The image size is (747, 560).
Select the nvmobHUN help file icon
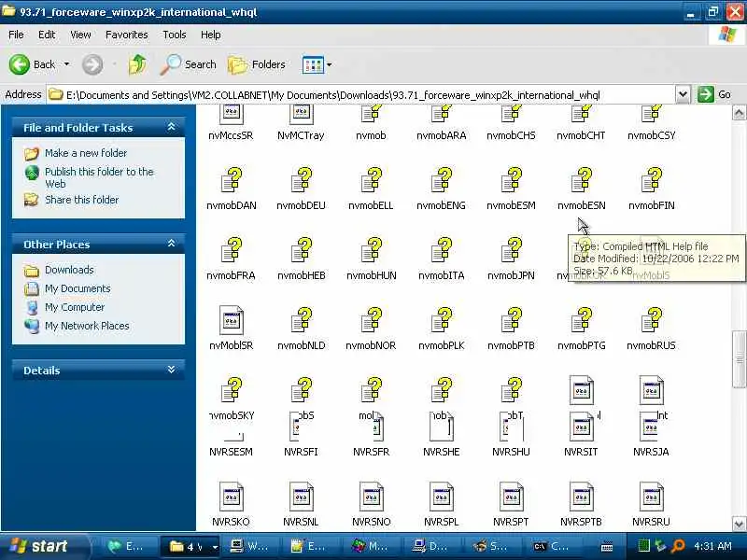pos(371,250)
